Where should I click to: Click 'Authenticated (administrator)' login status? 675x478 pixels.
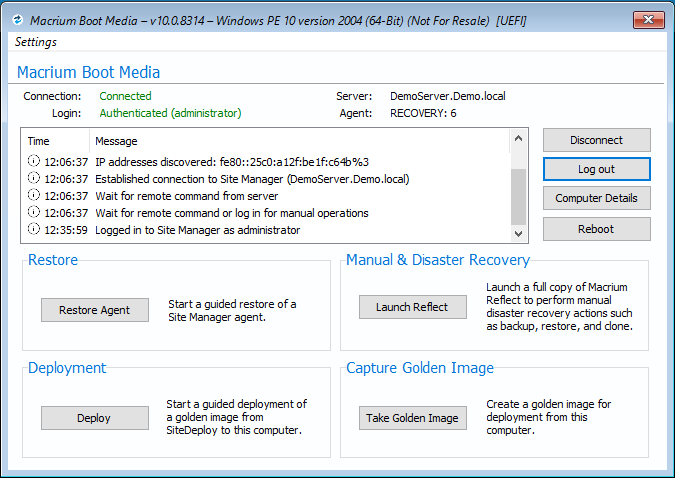click(x=170, y=113)
